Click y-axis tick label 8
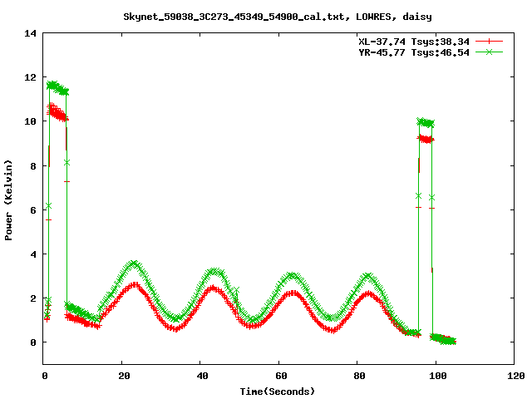The image size is (532, 399). click(x=33, y=166)
